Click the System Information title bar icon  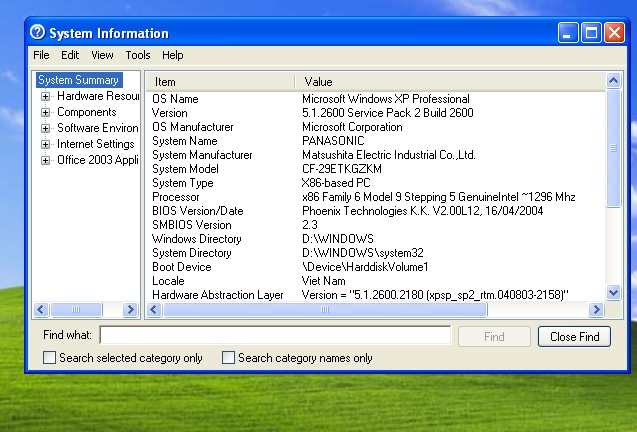pos(38,33)
